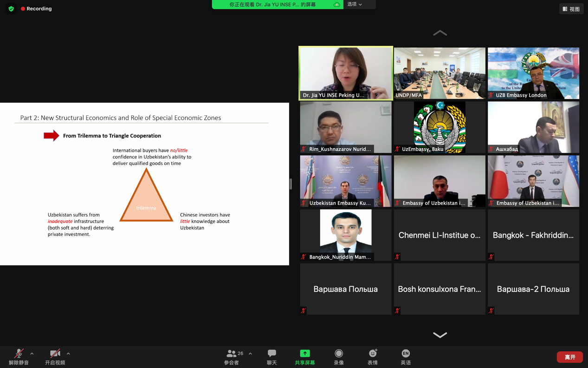The height and width of the screenshot is (368, 588).
Task: Select Bangkok_Nuriddin Mam... participant thumbnail
Action: pos(346,235)
